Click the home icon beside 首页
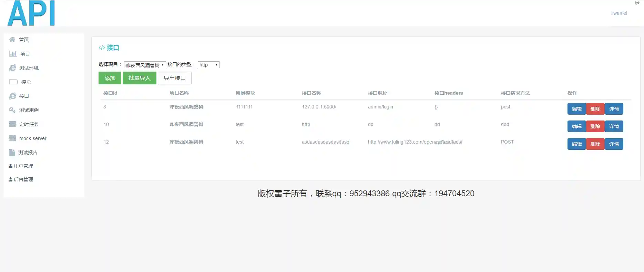 coord(12,40)
